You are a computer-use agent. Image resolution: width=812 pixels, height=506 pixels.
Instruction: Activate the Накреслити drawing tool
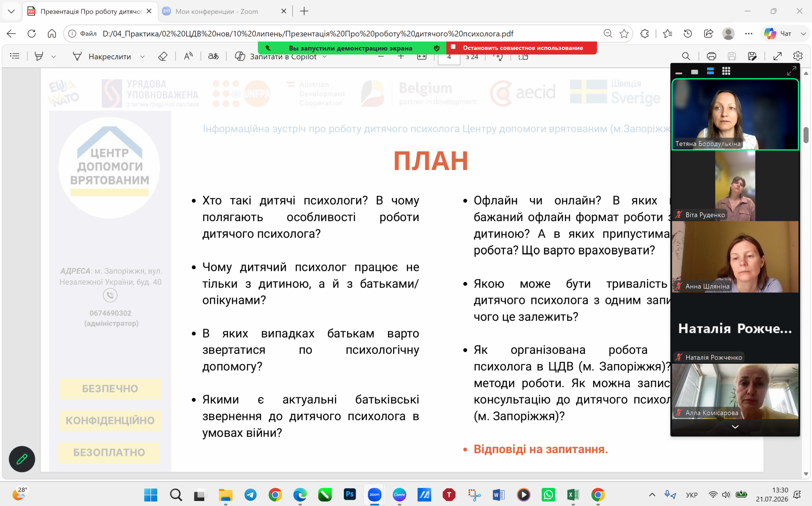tap(102, 57)
